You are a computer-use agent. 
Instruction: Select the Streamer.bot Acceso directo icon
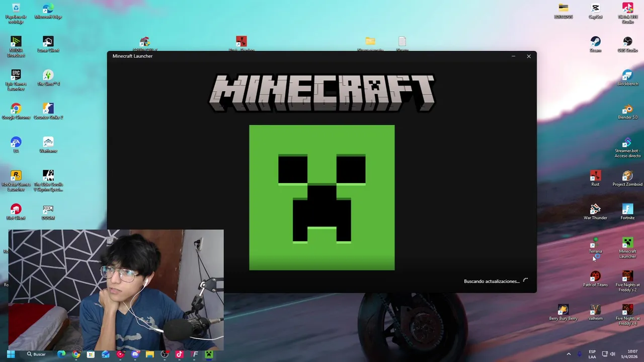627,147
